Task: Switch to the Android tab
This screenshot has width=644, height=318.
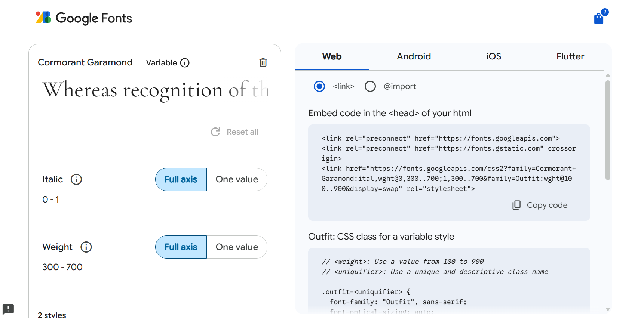Action: (x=414, y=56)
